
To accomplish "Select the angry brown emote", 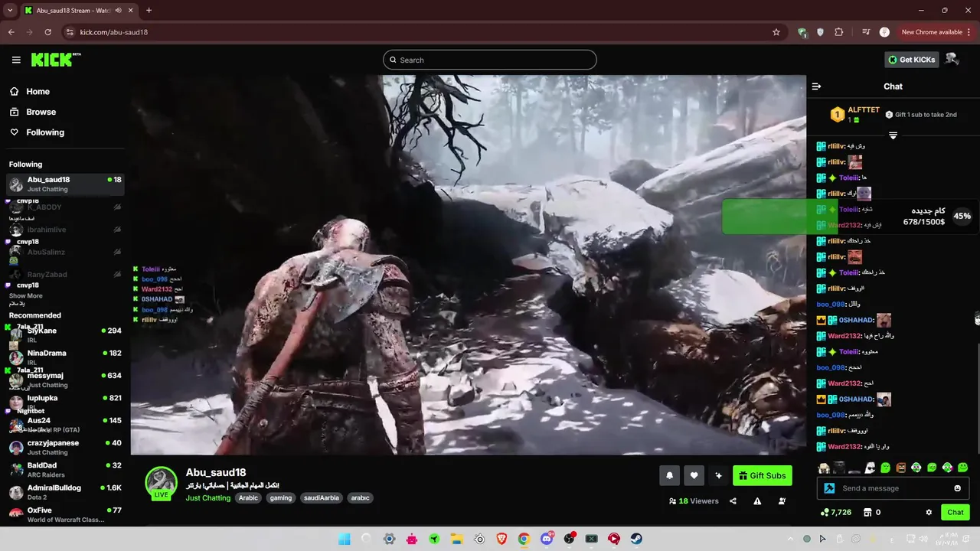I will coord(900,468).
